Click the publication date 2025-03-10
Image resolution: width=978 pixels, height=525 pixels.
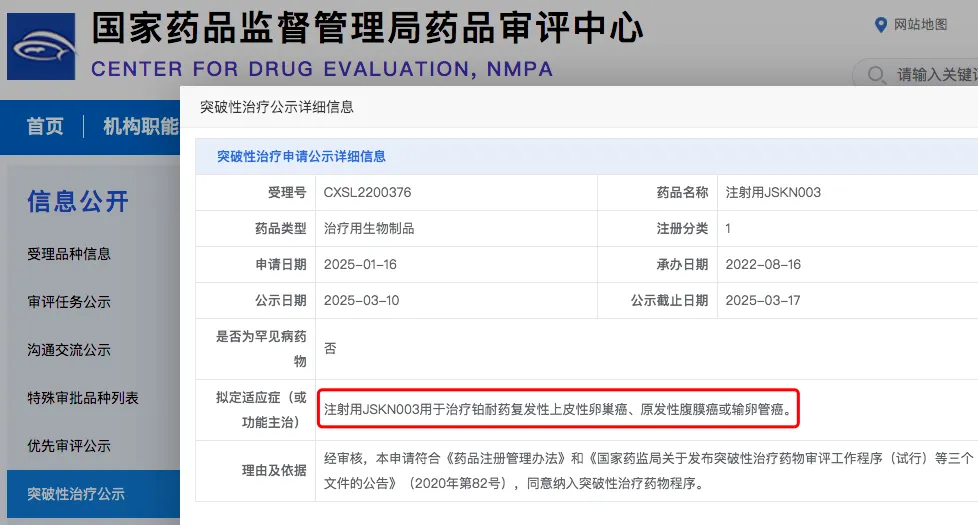pos(361,301)
